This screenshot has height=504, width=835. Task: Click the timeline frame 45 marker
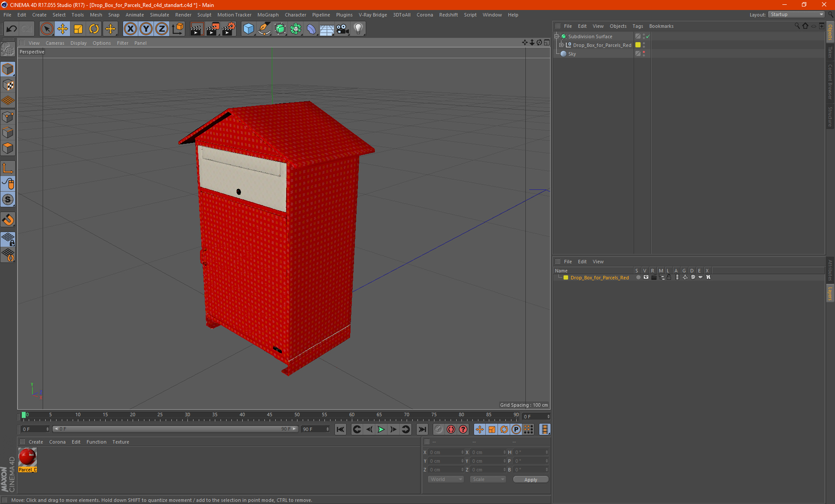click(x=270, y=415)
